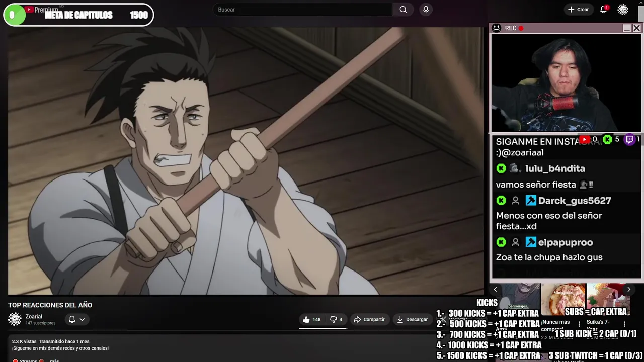Image resolution: width=644 pixels, height=362 pixels.
Task: Open the notifications bell in header
Action: (x=603, y=10)
